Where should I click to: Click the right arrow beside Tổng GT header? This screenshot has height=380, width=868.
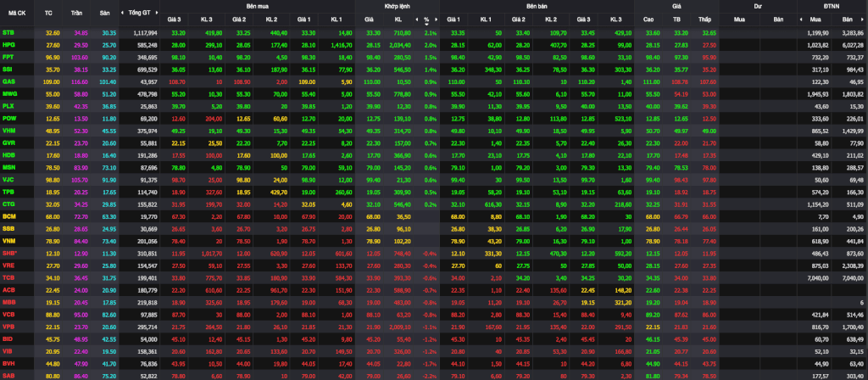[156, 12]
